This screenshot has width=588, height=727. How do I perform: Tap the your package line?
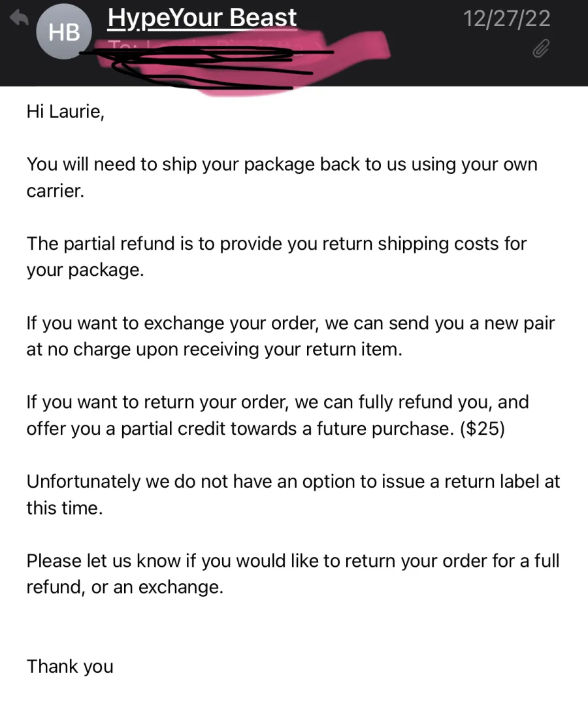85,270
